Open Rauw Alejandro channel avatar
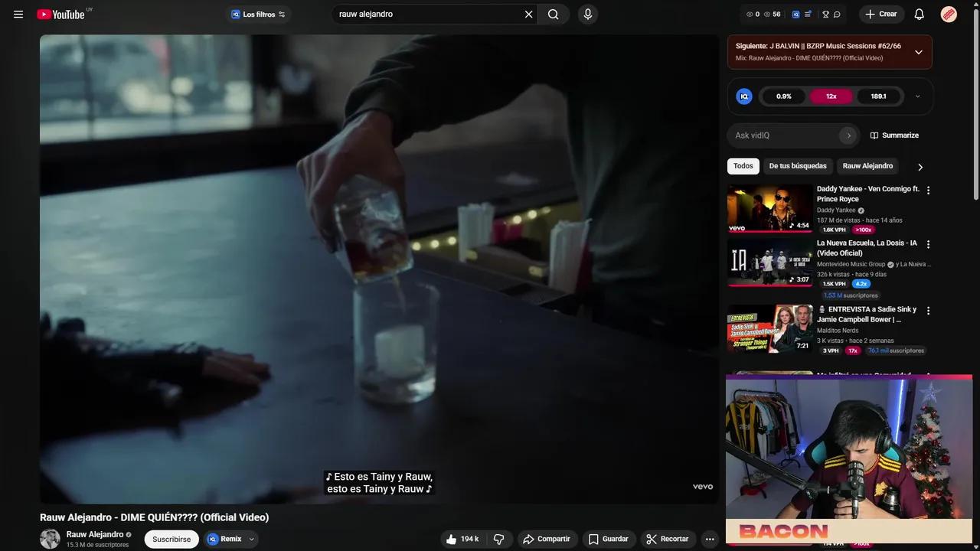Screen dimensions: 980x551 pos(50,539)
